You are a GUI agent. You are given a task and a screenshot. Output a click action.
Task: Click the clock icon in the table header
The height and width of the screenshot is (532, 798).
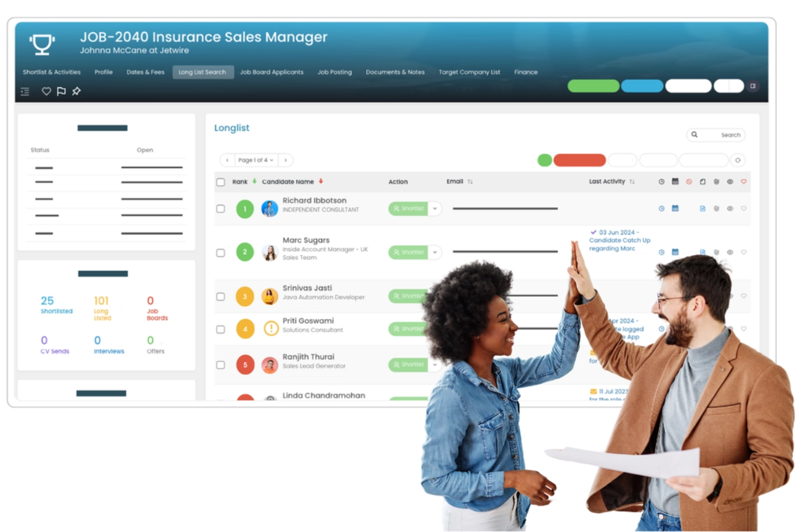[x=661, y=181]
